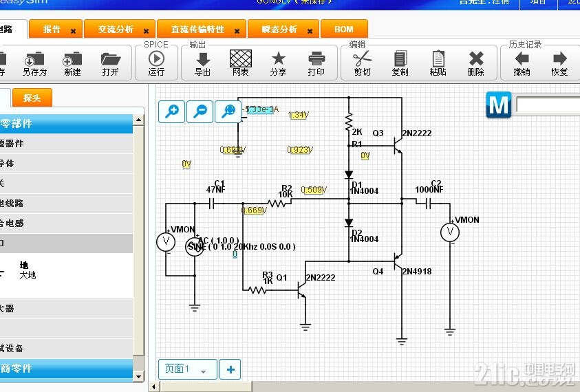
Task: Zoom in on the schematic canvas
Action: point(171,111)
